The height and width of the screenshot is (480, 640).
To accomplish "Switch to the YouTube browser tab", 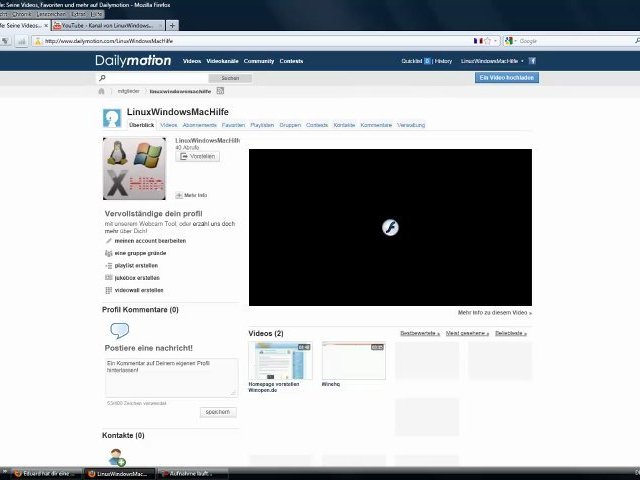I will click(x=107, y=25).
